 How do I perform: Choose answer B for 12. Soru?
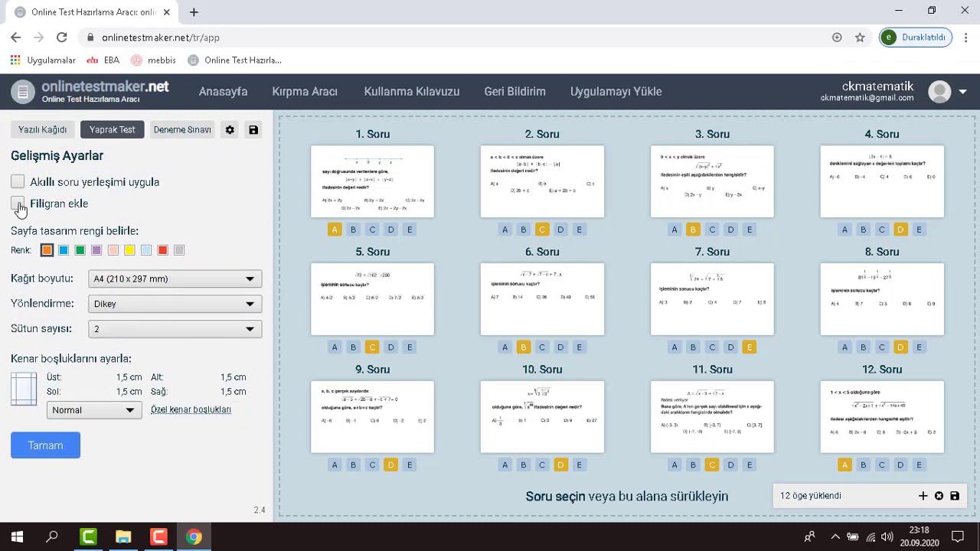863,465
